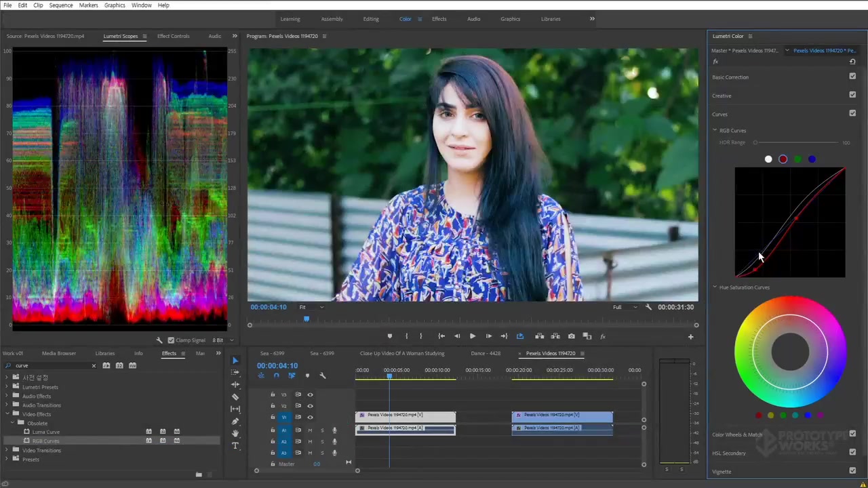The height and width of the screenshot is (488, 868).
Task: Switch to the Audio workspace tab
Action: [473, 19]
